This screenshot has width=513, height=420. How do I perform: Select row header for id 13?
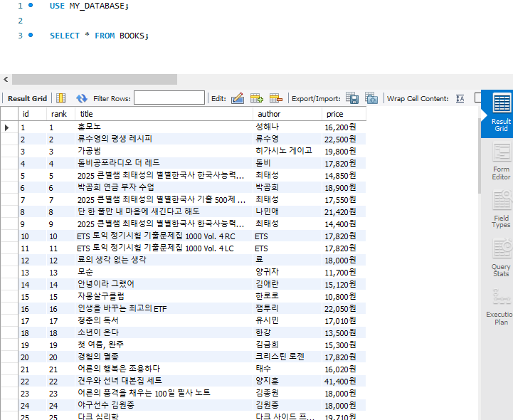tap(9, 273)
